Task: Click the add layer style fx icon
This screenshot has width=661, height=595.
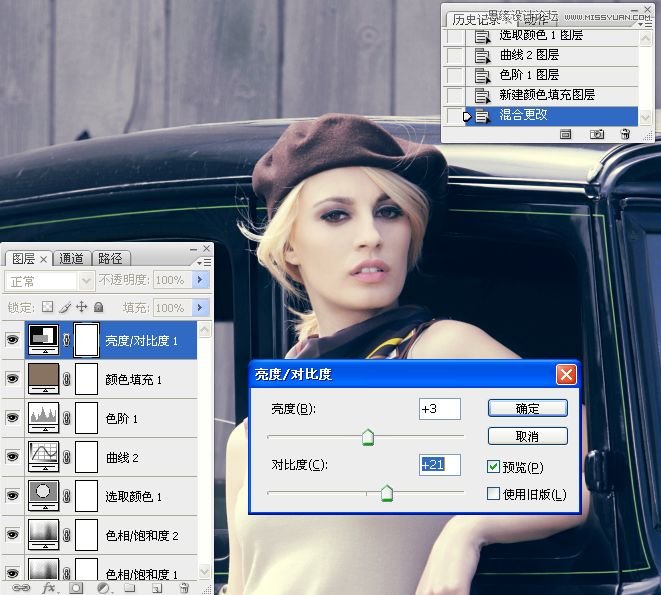Action: [x=48, y=588]
